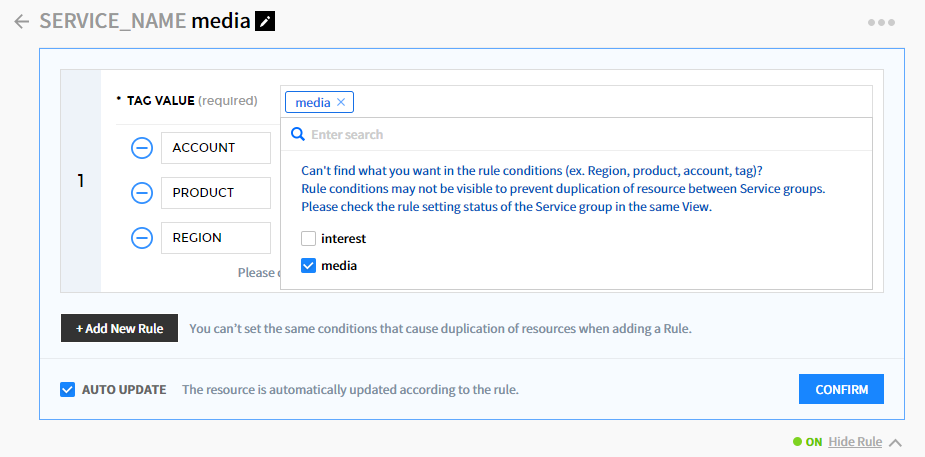Uncheck the media checkbox
Viewport: 925px width, 457px height.
click(309, 266)
